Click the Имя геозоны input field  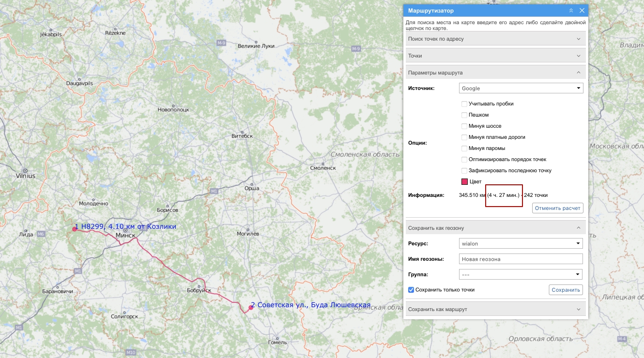521,259
